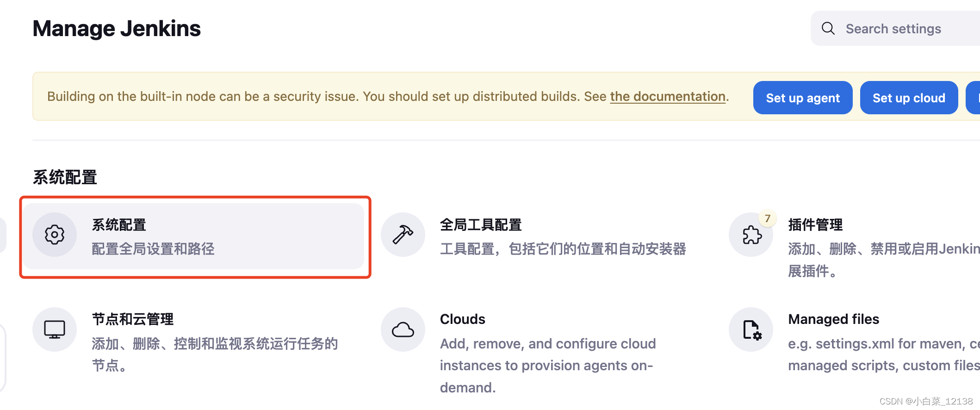Viewport: 980px width, 410px height.
Task: Click the document-gear icon for Managed files
Action: 751,329
